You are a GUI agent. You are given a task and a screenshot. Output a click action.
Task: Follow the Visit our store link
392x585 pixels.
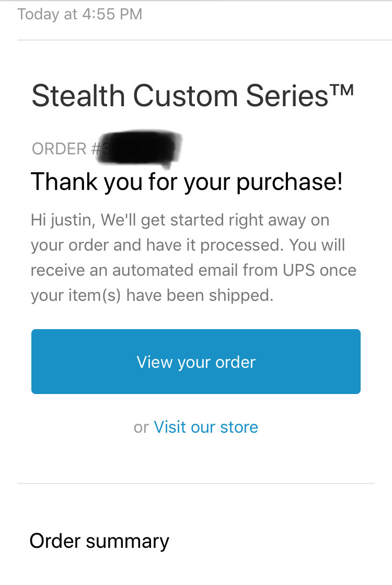pyautogui.click(x=206, y=427)
